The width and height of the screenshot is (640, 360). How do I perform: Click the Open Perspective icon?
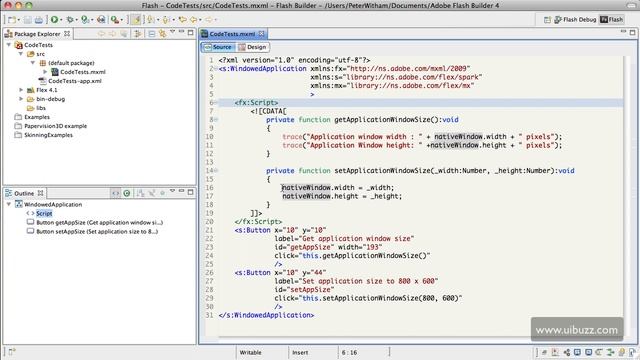547,20
